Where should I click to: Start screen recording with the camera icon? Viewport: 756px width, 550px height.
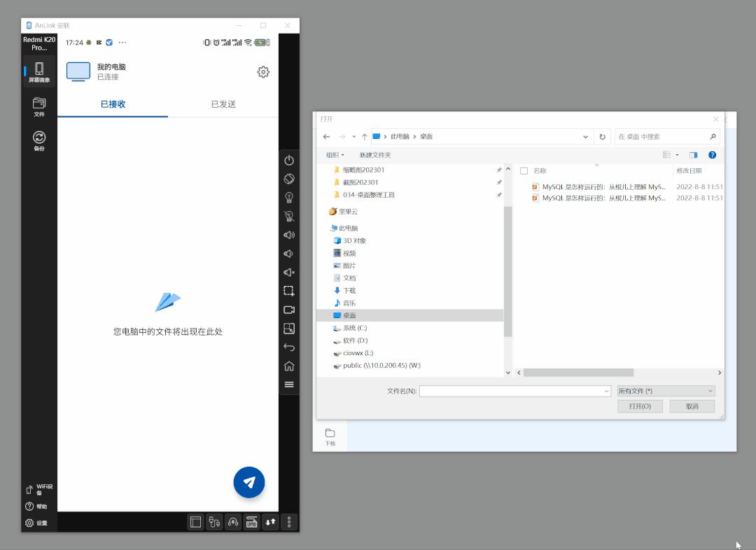[289, 309]
